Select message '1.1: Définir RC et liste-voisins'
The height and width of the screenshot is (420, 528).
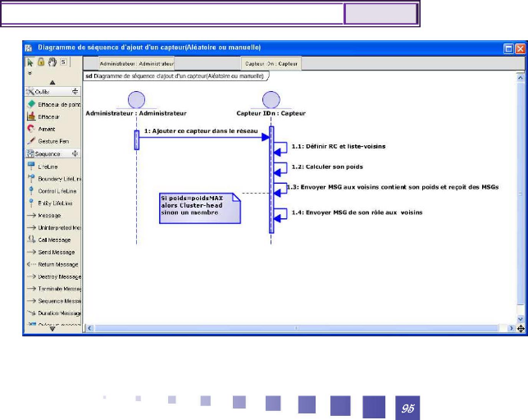(339, 147)
